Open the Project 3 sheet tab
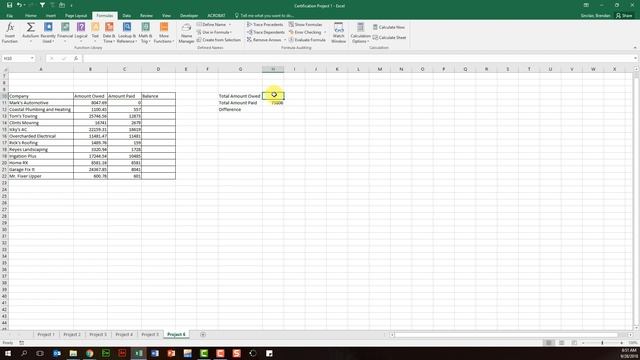Viewport: 640px width, 360px height. click(x=98, y=334)
